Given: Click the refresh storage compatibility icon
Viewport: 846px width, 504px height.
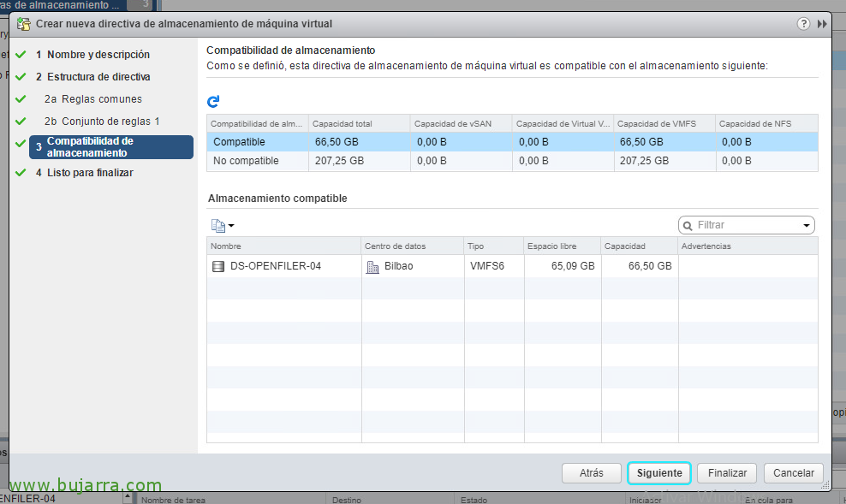Looking at the screenshot, I should click(213, 101).
